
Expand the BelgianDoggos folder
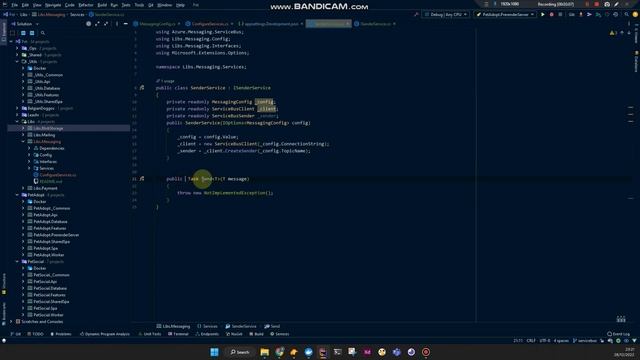17,108
